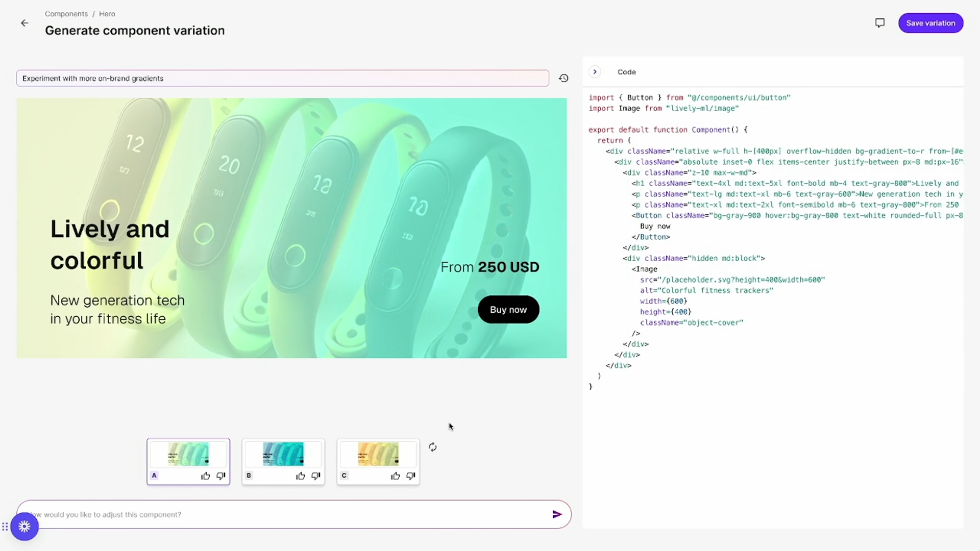Give variation C a thumbs down
Viewport: 980px width, 551px height.
[411, 475]
